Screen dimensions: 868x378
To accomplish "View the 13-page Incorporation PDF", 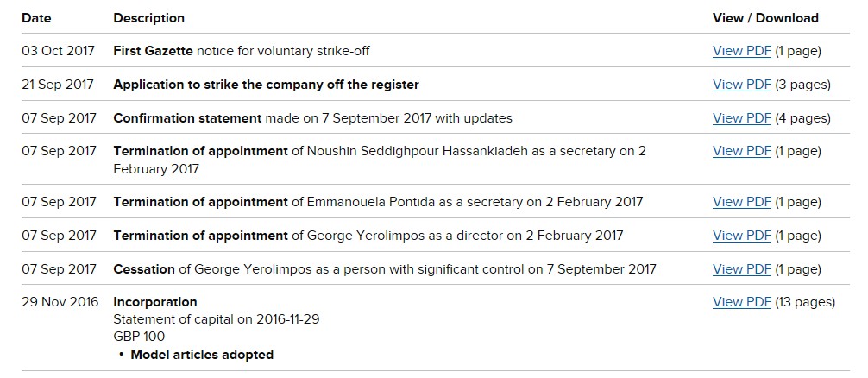I will (x=741, y=302).
